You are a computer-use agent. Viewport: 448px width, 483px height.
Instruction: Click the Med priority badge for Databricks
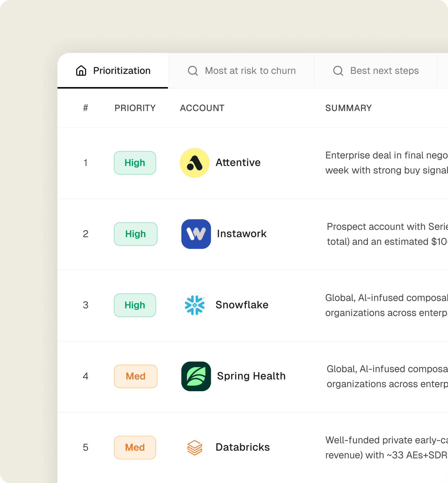pyautogui.click(x=135, y=448)
